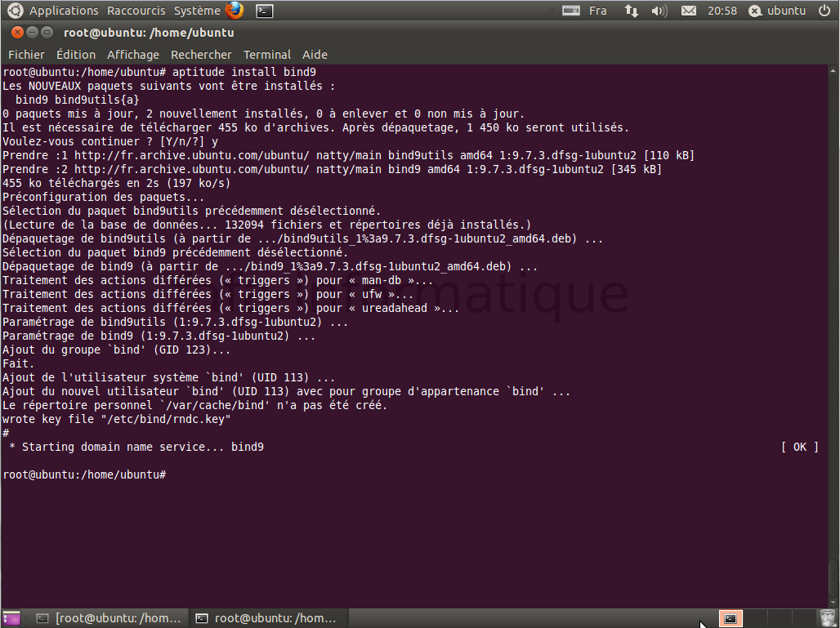Open the Système menu

(x=197, y=11)
